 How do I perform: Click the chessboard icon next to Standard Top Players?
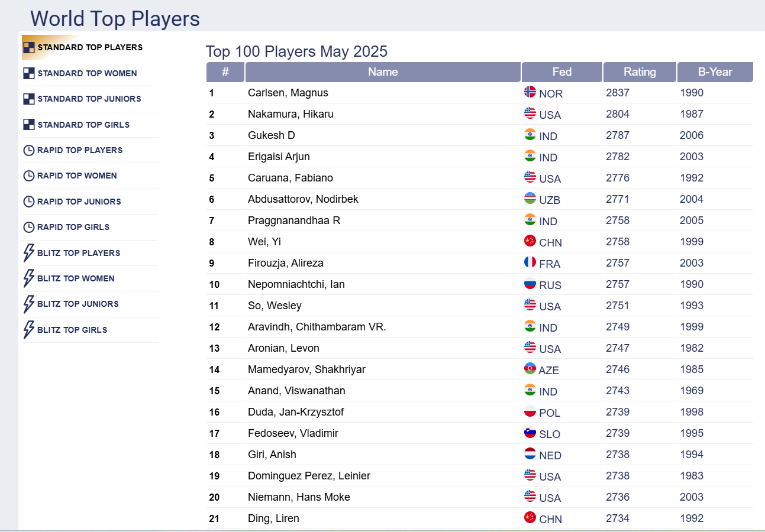click(x=28, y=46)
